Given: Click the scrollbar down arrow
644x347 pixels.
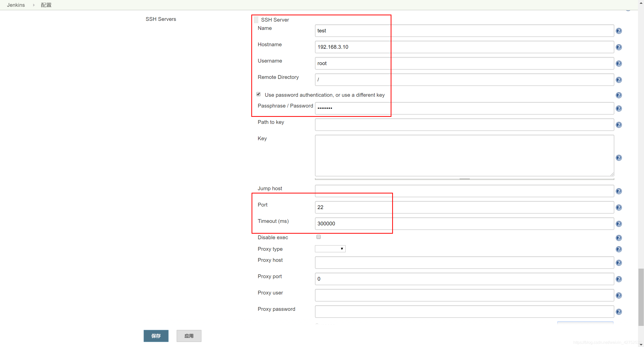Looking at the screenshot, I should pyautogui.click(x=641, y=344).
